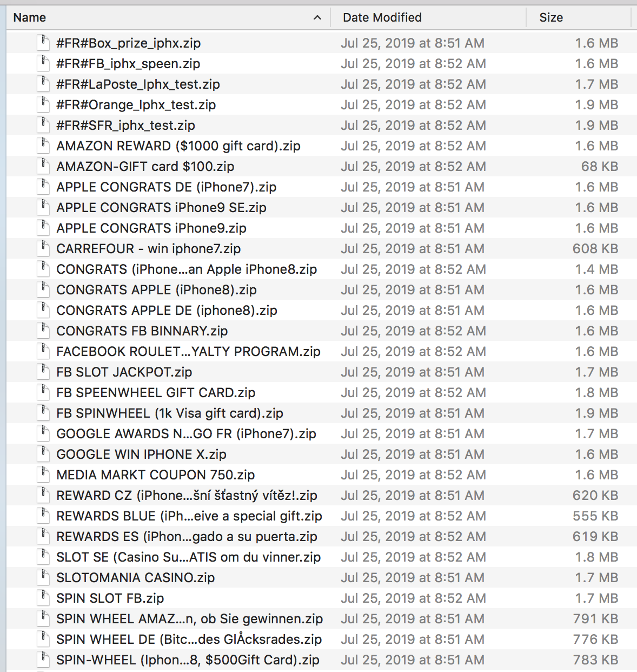
Task: Click the 776 KB size value
Action: [595, 639]
